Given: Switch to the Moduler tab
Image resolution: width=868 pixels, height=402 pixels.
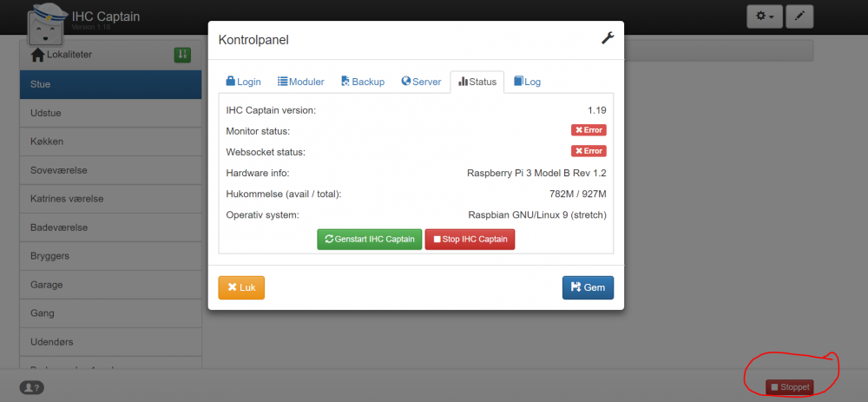Looking at the screenshot, I should (300, 82).
